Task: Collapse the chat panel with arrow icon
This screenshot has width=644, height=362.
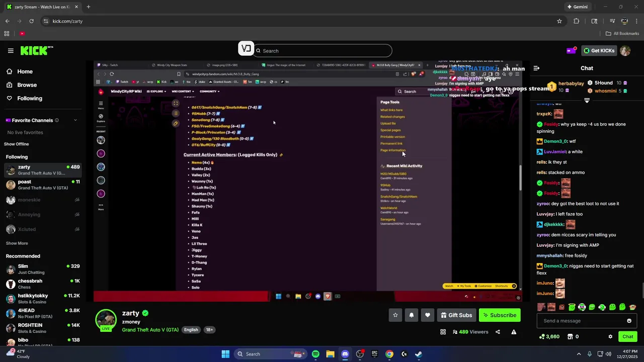Action: coord(536,68)
